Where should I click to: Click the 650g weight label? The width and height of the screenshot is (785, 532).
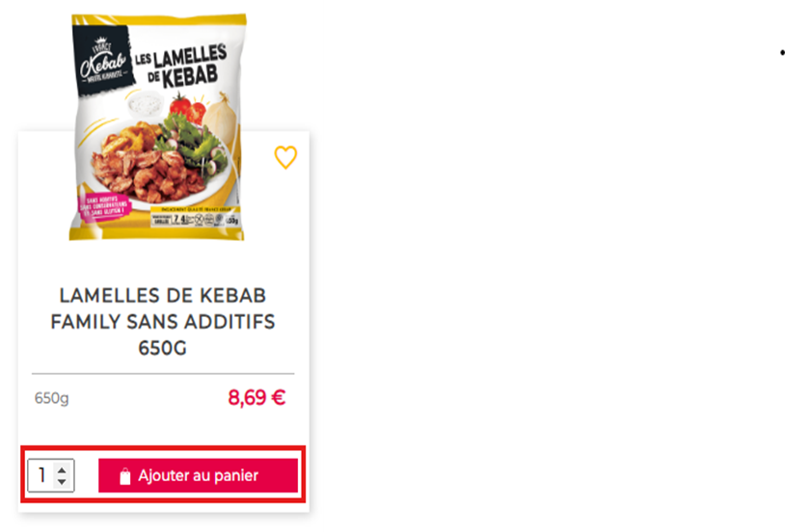pyautogui.click(x=51, y=398)
